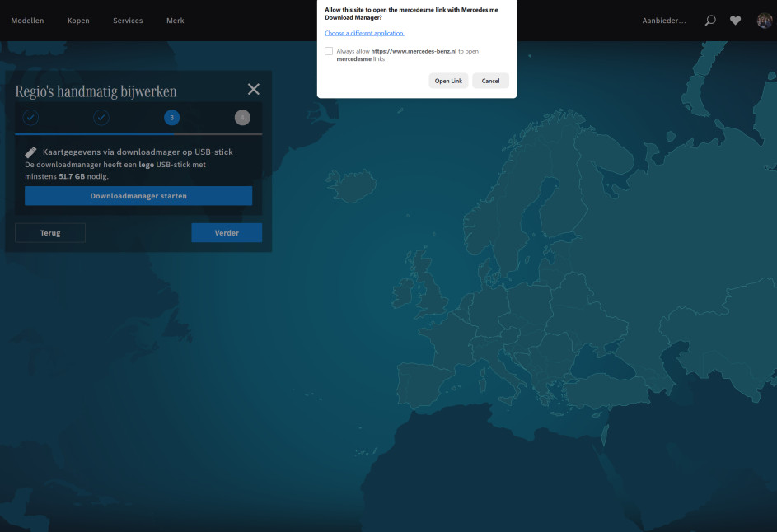Image resolution: width=777 pixels, height=532 pixels.
Task: Go back with Terug button
Action: point(50,233)
